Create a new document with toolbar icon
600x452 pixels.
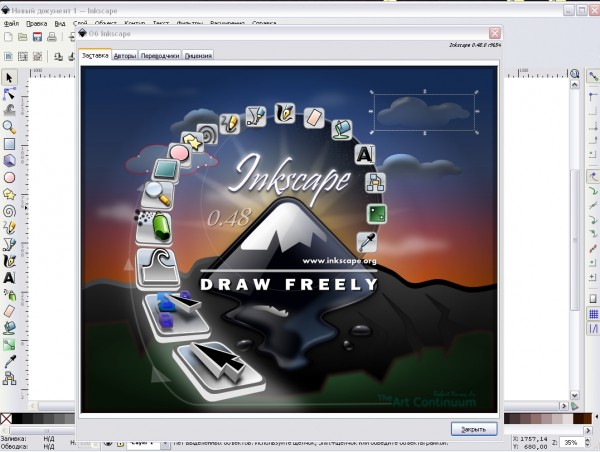pos(8,37)
